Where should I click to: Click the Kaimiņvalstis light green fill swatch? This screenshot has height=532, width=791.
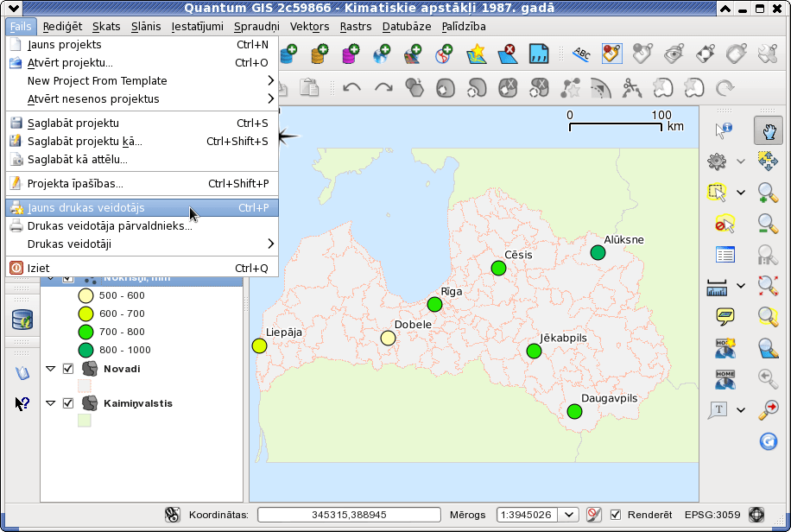(x=85, y=421)
